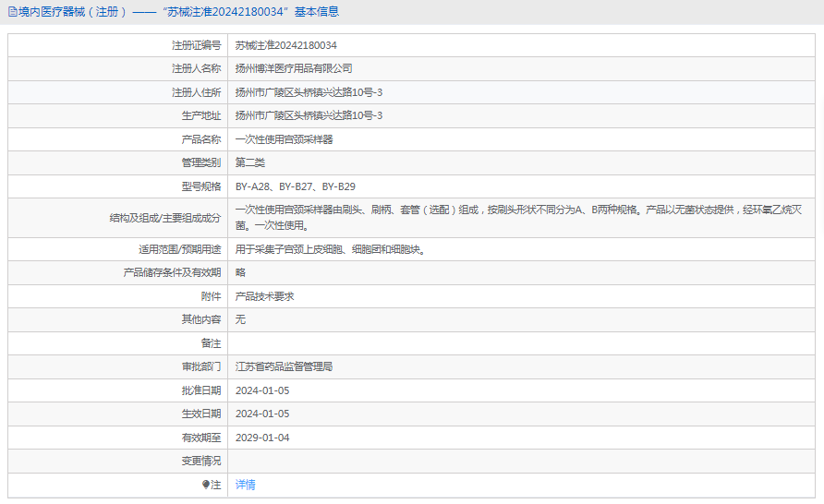This screenshot has width=824, height=504.
Task: Select 江苏省药品监督管理局 value
Action: 285,366
